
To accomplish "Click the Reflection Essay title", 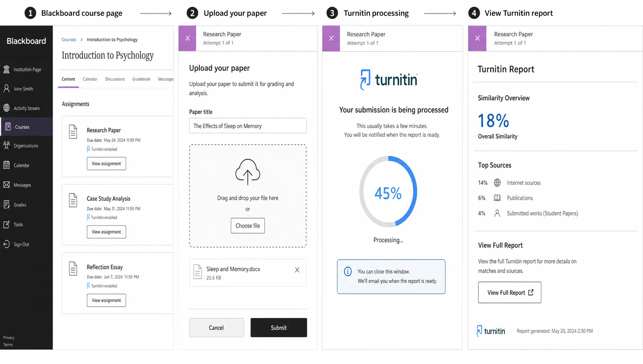I will [105, 267].
